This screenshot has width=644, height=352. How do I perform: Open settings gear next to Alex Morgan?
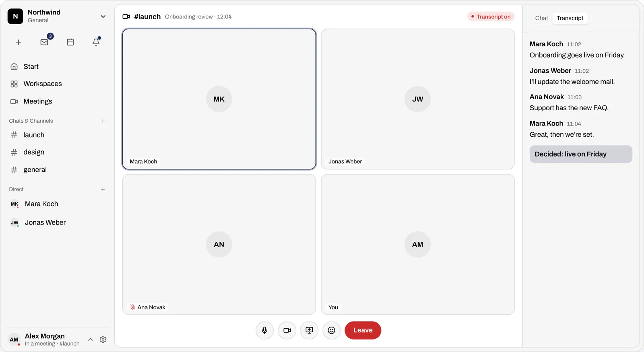(103, 340)
